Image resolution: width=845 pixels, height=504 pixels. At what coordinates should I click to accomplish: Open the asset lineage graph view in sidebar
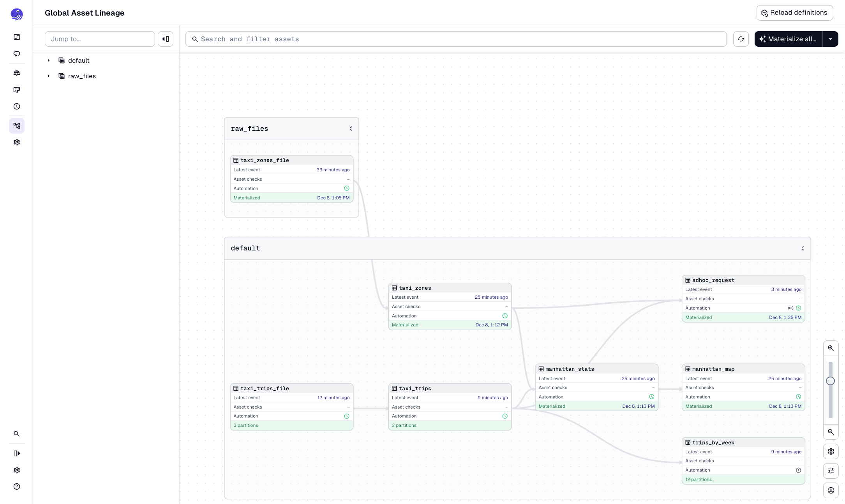17,126
